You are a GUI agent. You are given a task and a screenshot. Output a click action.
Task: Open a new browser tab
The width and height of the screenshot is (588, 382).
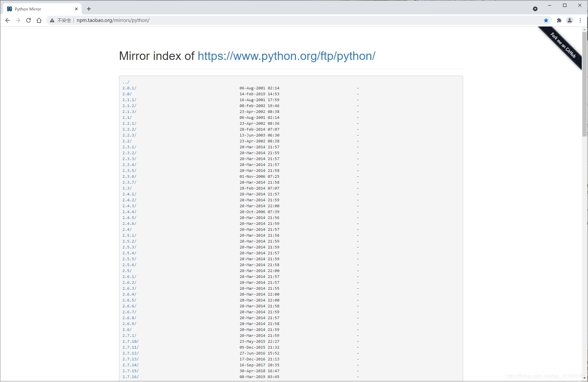(89, 9)
